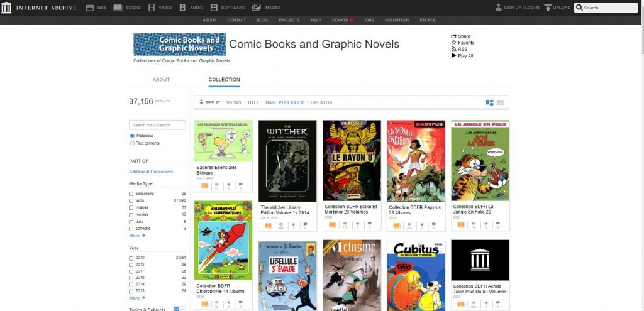The height and width of the screenshot is (311, 644).
Task: Check the 2018 year checkbox
Action: (131, 265)
